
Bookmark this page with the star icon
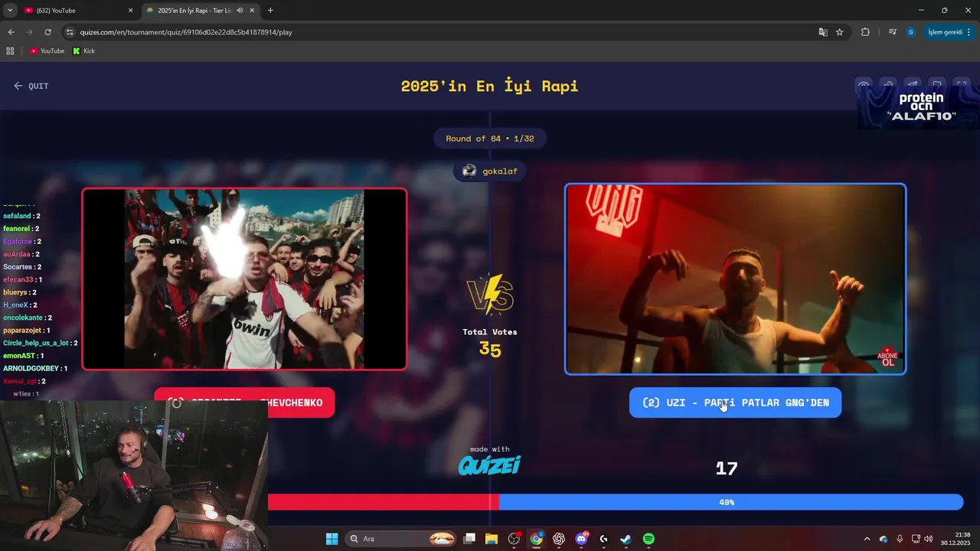click(840, 32)
